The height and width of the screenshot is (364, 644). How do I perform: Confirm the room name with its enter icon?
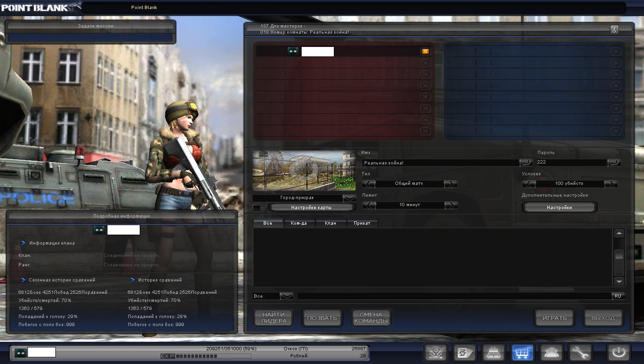point(525,163)
